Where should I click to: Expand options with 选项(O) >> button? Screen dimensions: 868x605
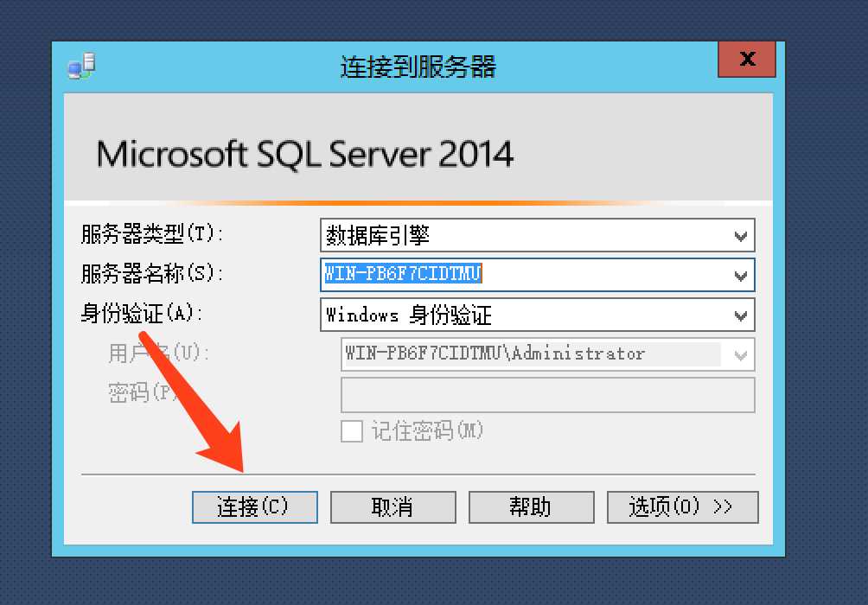[x=682, y=507]
